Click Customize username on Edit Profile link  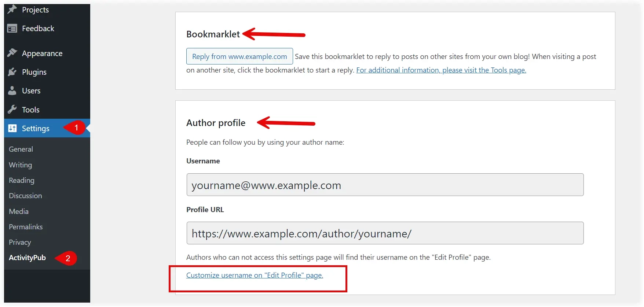click(255, 275)
